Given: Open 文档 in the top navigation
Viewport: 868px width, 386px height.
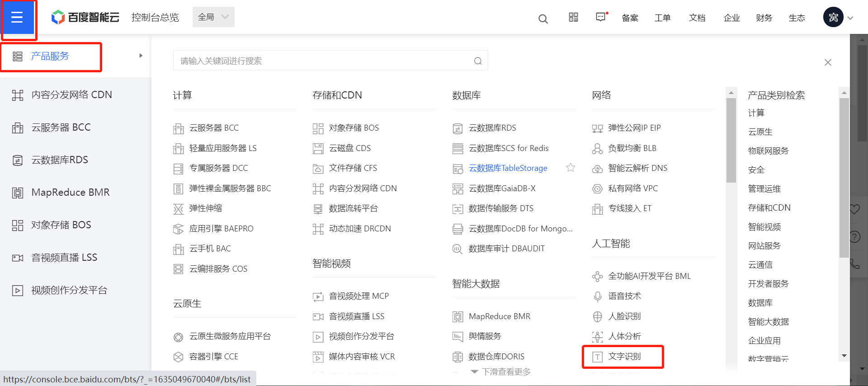Looking at the screenshot, I should [697, 18].
